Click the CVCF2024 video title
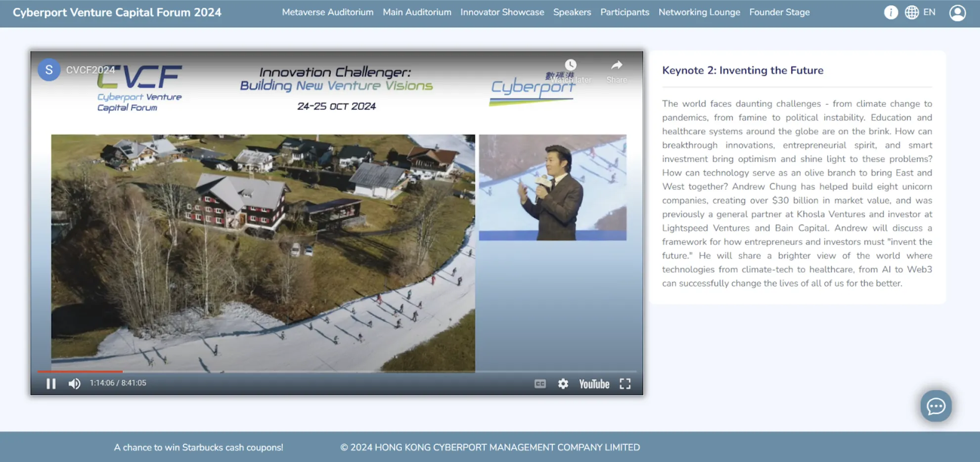 (90, 70)
